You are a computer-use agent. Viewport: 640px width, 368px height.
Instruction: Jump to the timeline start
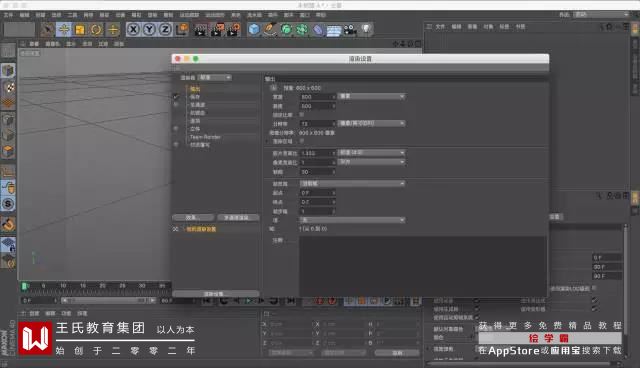207,301
